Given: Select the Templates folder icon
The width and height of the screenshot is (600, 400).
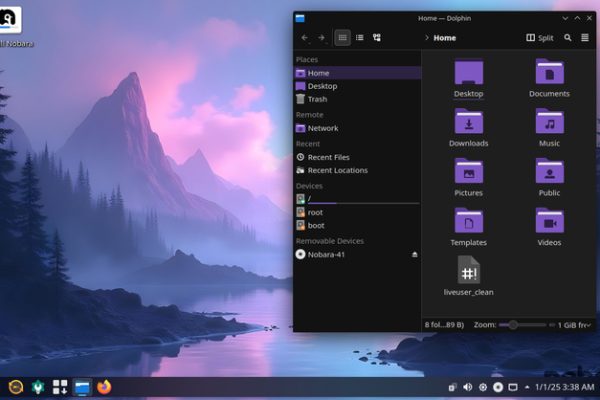Looking at the screenshot, I should (x=469, y=227).
